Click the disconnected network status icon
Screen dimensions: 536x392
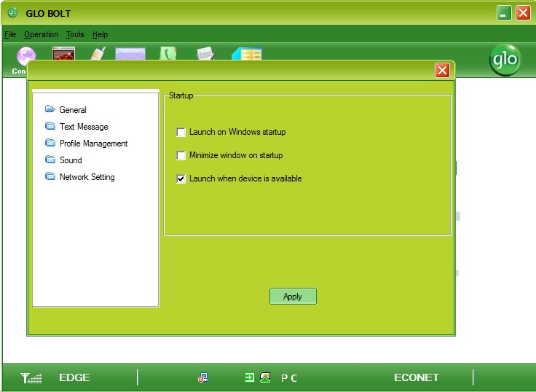(203, 377)
